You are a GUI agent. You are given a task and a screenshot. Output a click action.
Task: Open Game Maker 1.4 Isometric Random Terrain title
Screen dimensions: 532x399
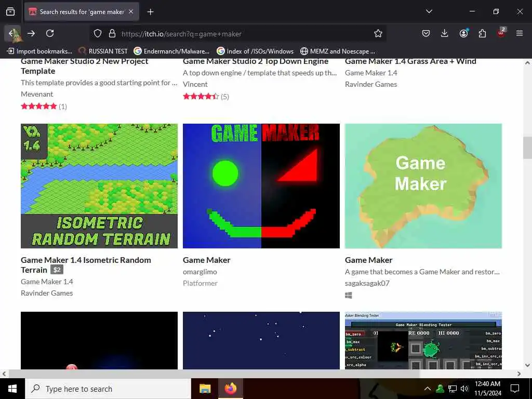(86, 265)
